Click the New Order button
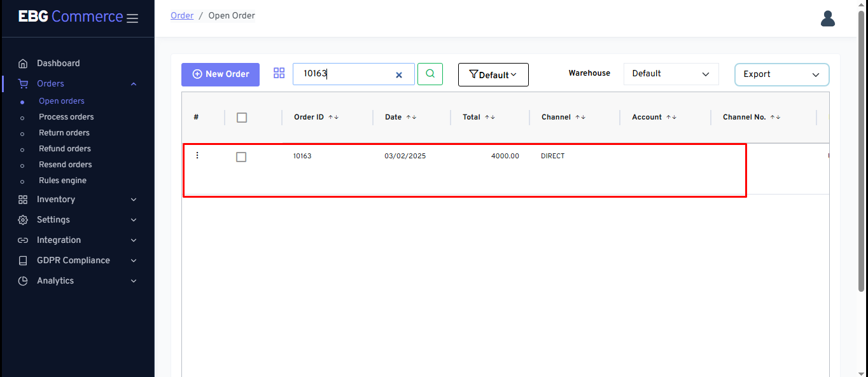868x377 pixels. click(x=220, y=74)
